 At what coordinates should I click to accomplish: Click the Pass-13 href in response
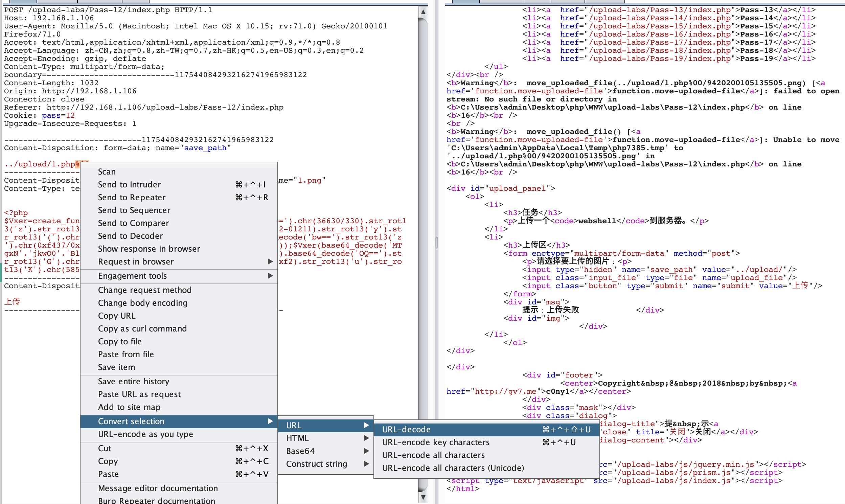click(660, 10)
